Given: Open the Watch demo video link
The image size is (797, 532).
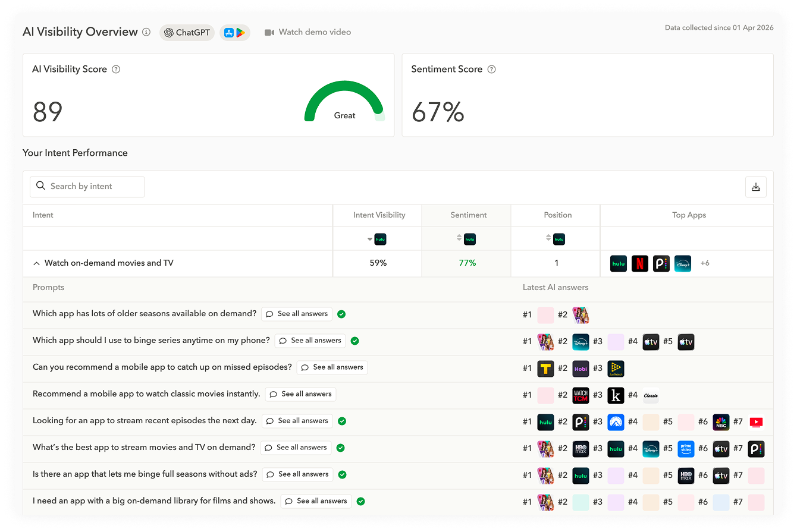Looking at the screenshot, I should click(307, 32).
